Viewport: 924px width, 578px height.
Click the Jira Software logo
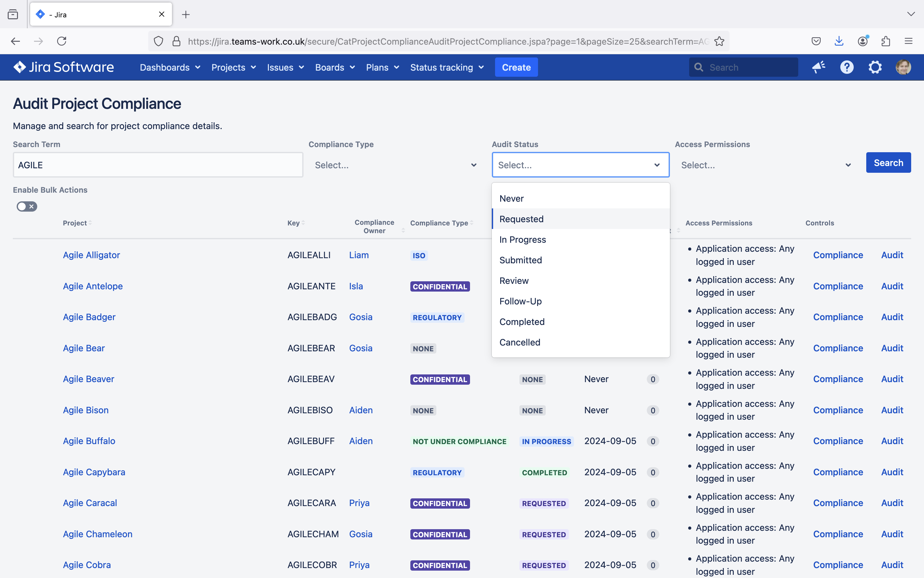coord(64,67)
